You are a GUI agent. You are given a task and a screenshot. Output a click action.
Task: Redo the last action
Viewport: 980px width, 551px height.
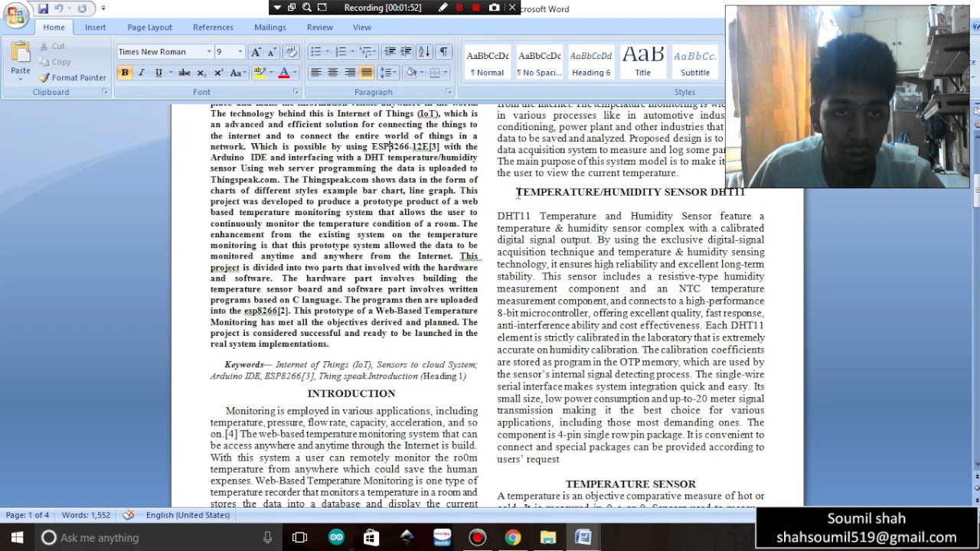pos(82,8)
